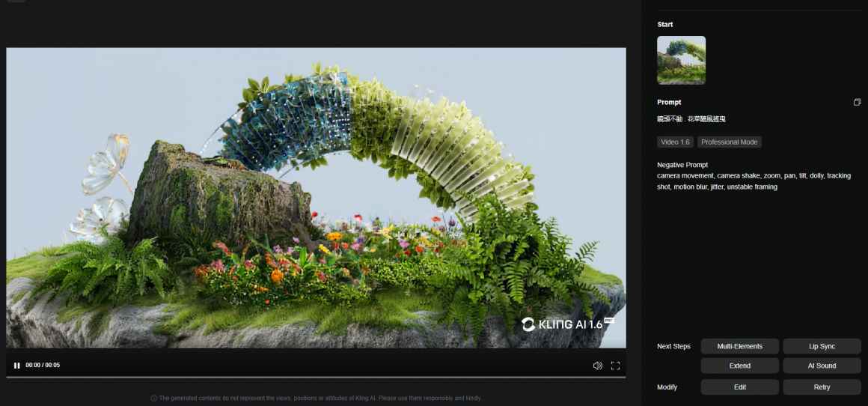Viewport: 868px width, 406px height.
Task: Retry the video generation
Action: click(x=822, y=387)
